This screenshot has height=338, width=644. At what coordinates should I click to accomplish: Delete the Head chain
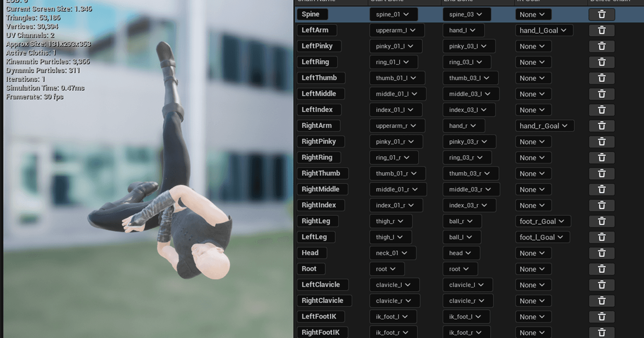click(x=602, y=253)
